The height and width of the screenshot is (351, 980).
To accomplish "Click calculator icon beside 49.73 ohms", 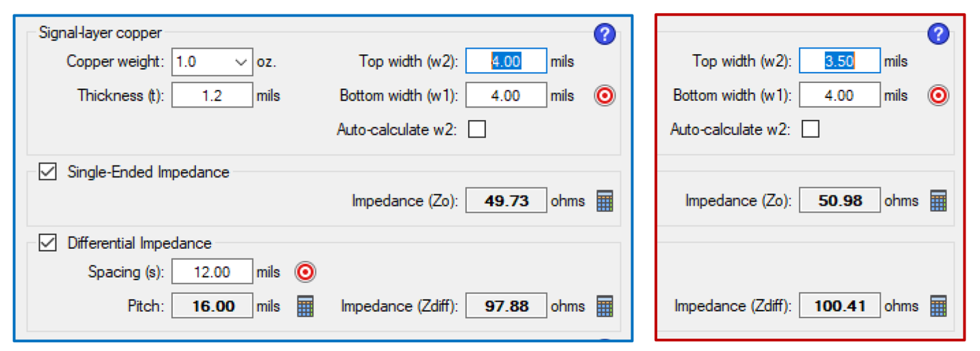I will [x=604, y=201].
